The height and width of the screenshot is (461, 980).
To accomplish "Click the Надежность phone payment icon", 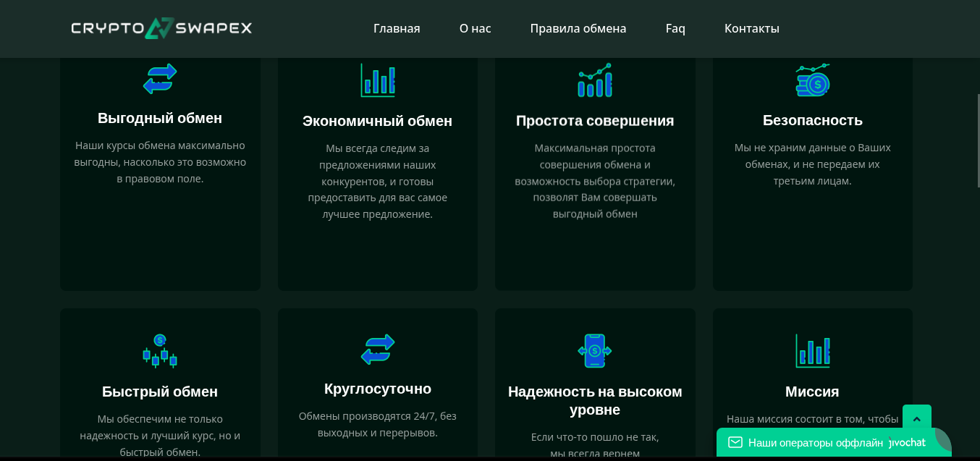I will [594, 350].
